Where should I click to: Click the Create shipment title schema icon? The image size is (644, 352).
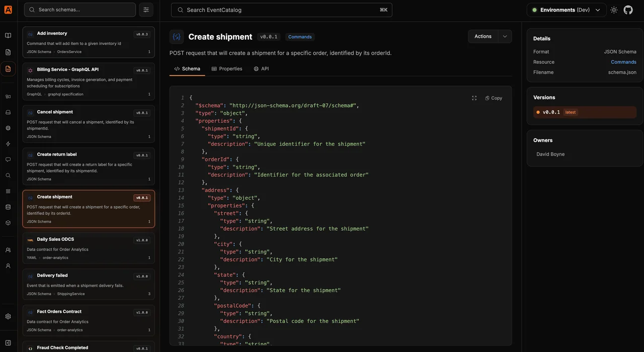[177, 37]
